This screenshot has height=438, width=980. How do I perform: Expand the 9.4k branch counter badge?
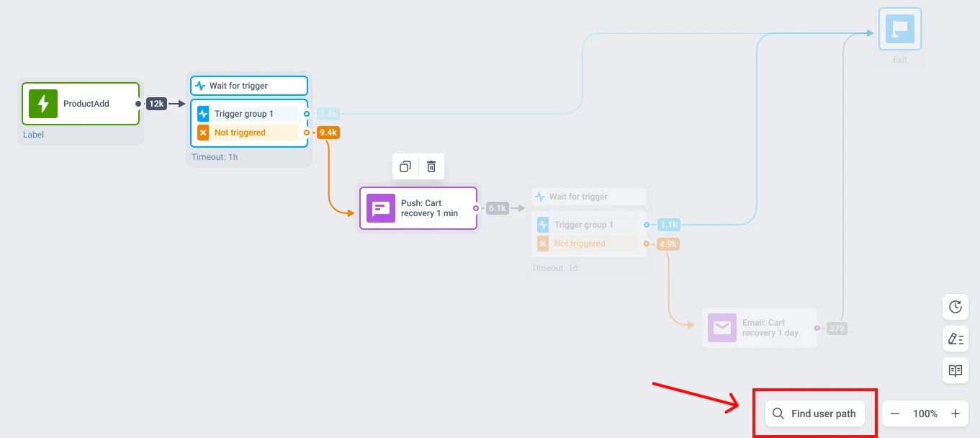point(328,132)
